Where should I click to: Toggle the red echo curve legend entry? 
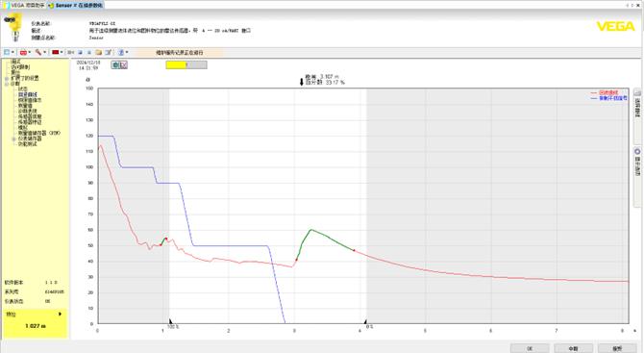609,93
